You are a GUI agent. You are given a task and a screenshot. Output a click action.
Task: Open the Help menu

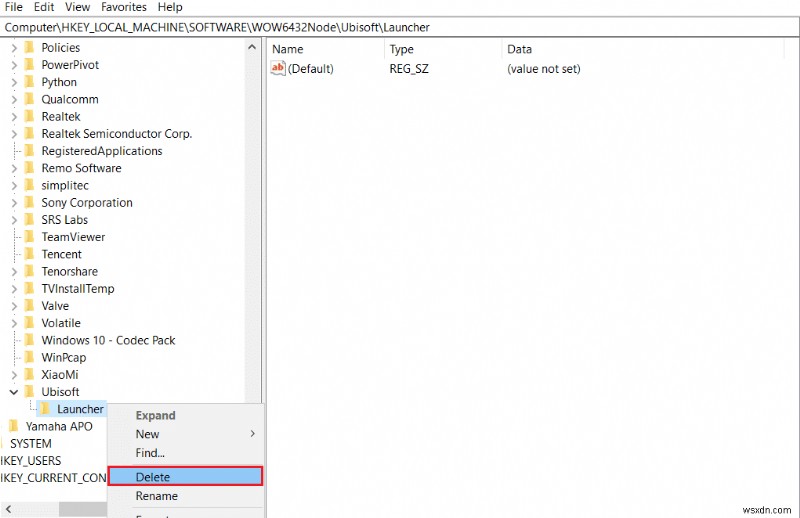(170, 7)
